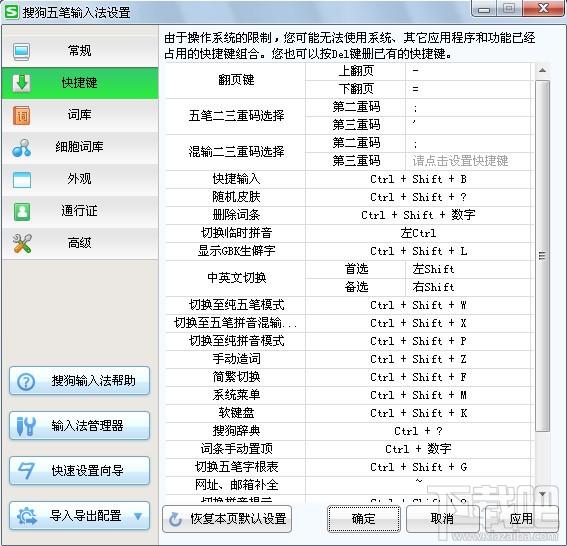Select the wrench and screwdriver 高级 icon

[22, 243]
